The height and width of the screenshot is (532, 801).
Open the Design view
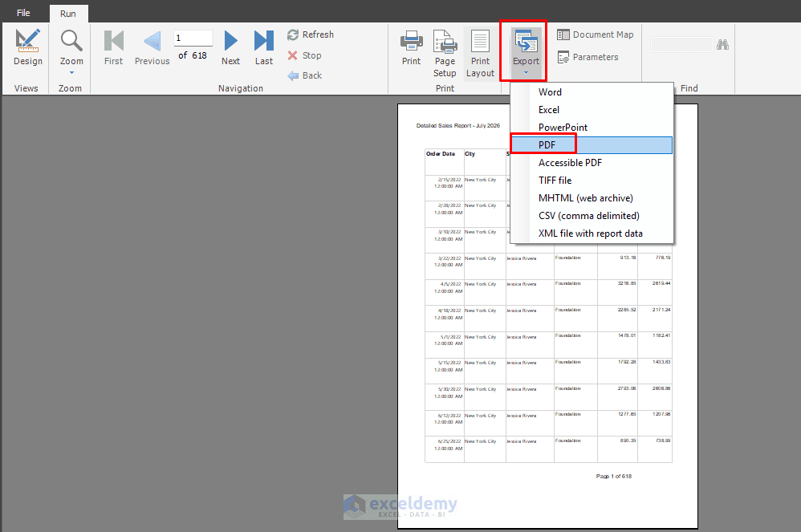pyautogui.click(x=27, y=47)
